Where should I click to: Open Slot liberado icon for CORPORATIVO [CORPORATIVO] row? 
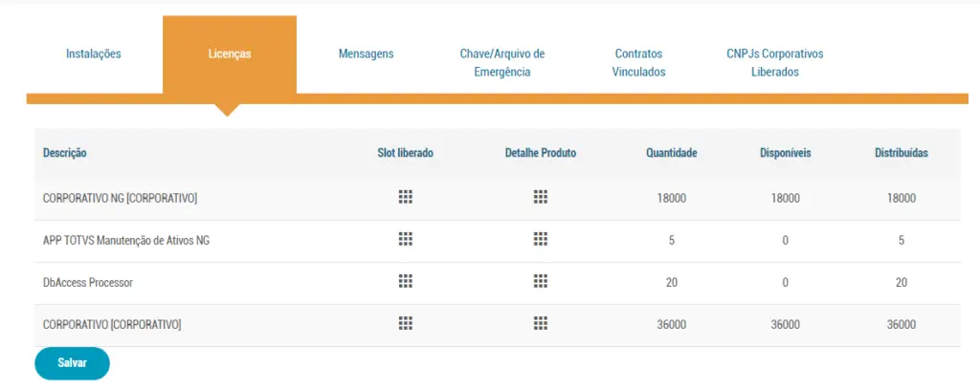(x=406, y=323)
